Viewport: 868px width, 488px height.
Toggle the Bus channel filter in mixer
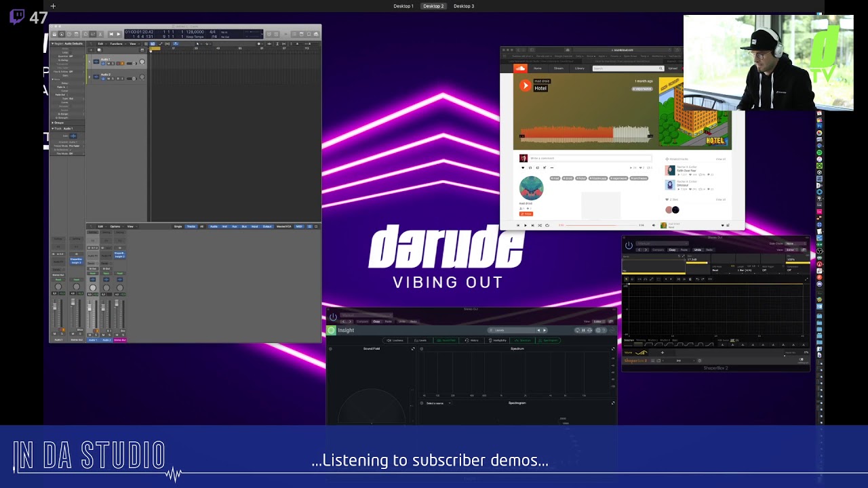tap(244, 226)
